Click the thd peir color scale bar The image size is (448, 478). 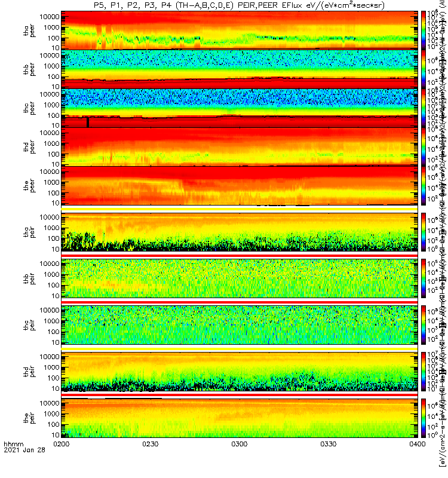(x=424, y=372)
